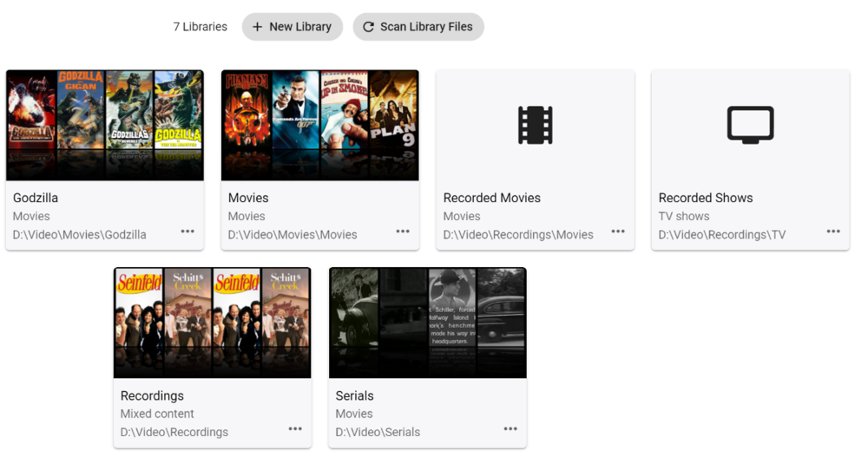
Task: Click the Mixed content type label
Action: tap(157, 414)
